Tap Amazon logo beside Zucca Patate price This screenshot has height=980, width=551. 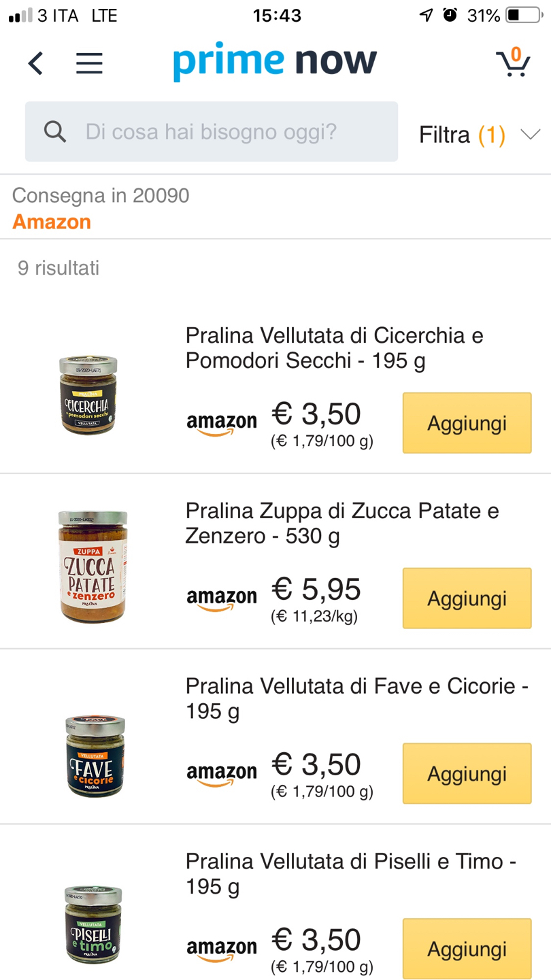coord(222,599)
